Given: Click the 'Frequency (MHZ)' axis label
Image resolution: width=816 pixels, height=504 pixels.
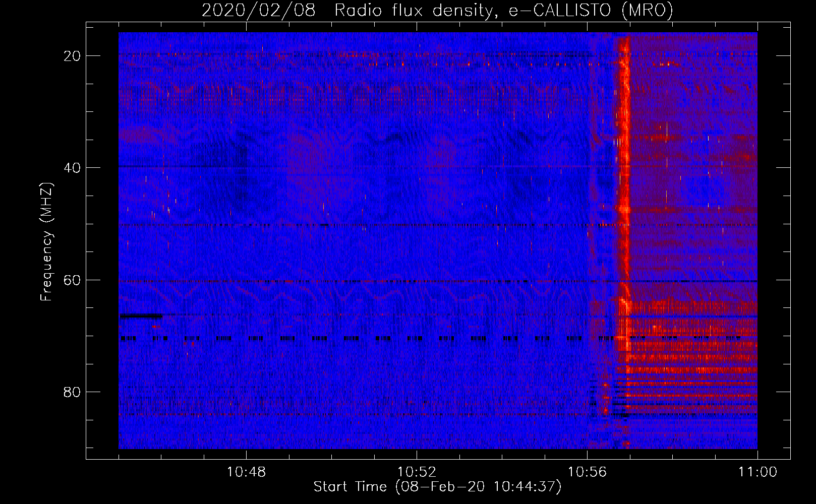Looking at the screenshot, I should (46, 242).
